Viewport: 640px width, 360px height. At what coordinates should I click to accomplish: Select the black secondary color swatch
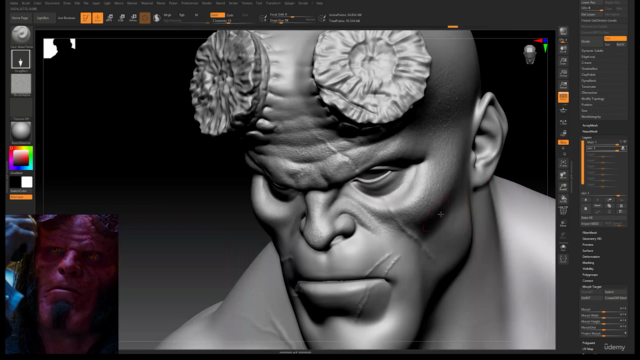coord(15,182)
